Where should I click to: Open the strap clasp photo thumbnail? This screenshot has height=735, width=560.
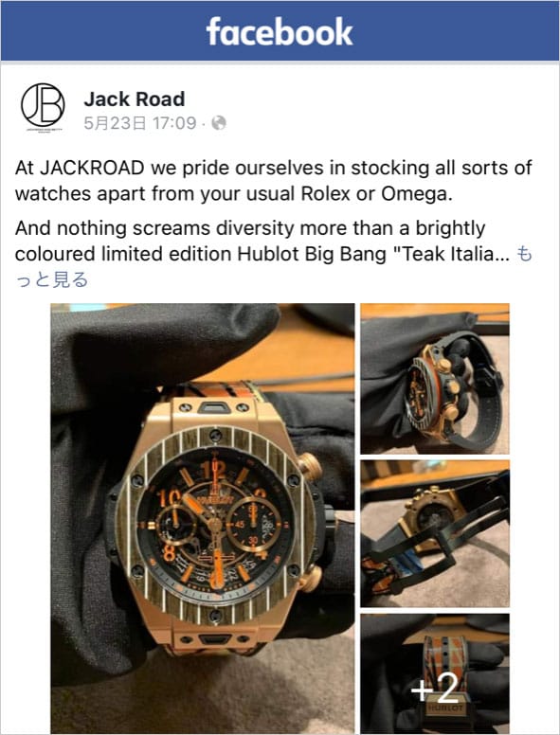[x=435, y=533]
